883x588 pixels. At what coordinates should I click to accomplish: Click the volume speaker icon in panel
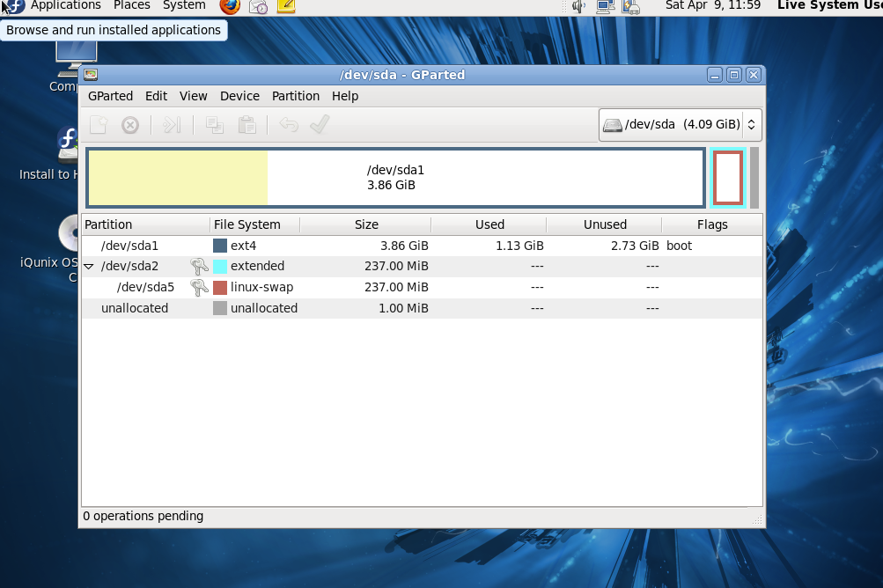click(x=578, y=6)
